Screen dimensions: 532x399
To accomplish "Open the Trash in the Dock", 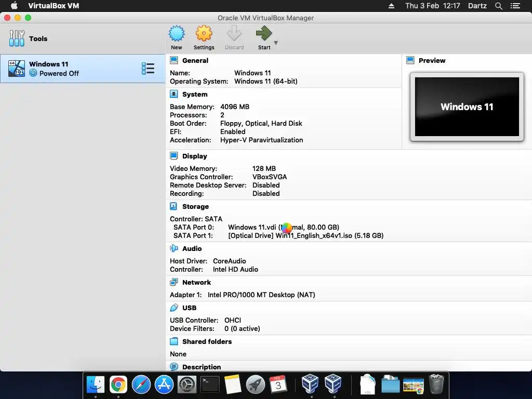I will pos(436,384).
